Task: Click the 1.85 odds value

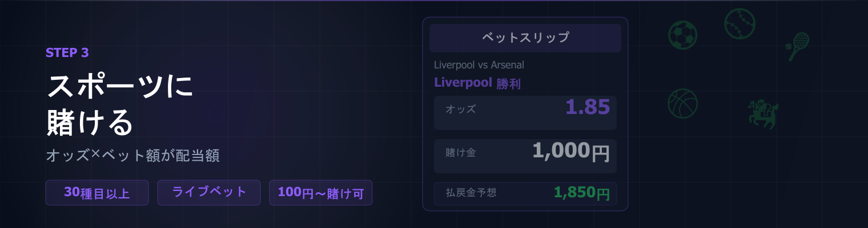Action: 588,107
